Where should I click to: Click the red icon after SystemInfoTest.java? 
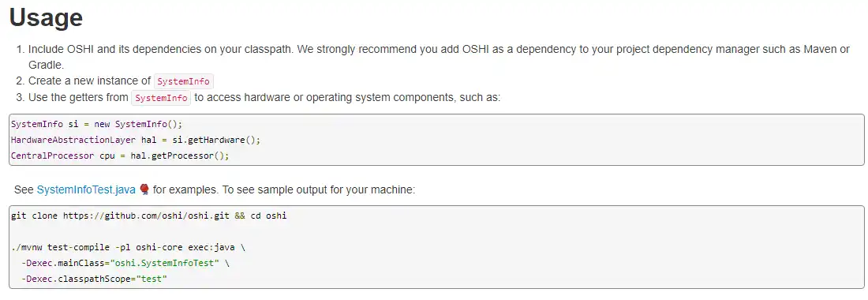pos(144,189)
